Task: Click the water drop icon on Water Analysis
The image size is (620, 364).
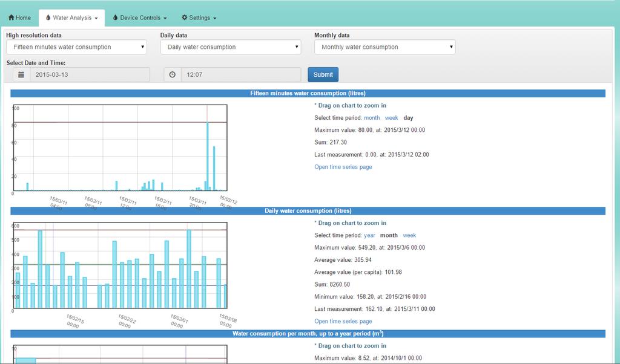Action: pos(48,18)
